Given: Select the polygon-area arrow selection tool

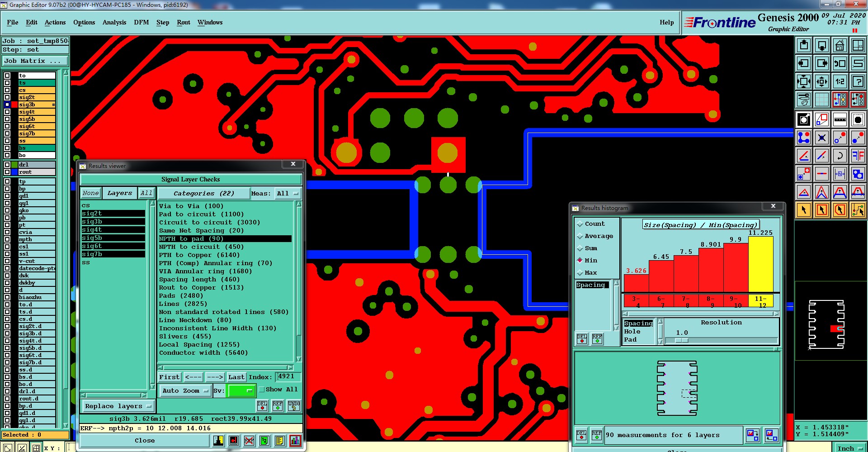Looking at the screenshot, I should click(840, 210).
